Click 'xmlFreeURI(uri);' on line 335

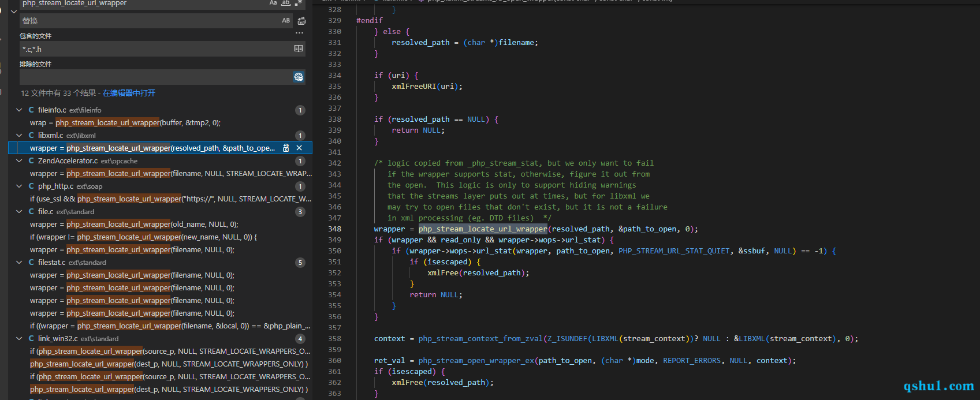click(427, 86)
